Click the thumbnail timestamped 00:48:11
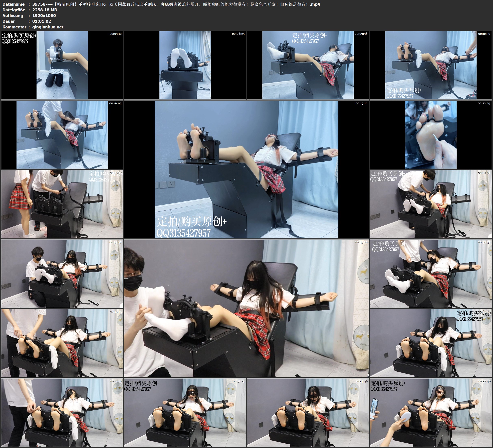The image size is (493, 448). coord(62,412)
